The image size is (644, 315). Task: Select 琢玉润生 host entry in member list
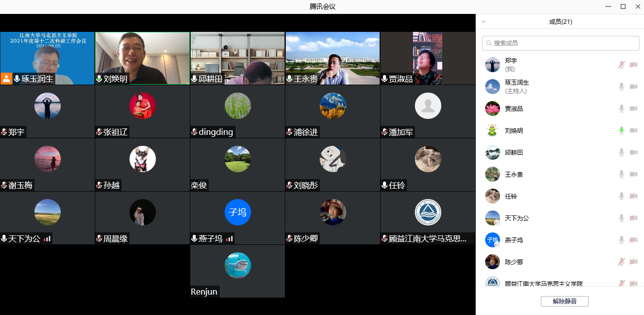[x=517, y=87]
